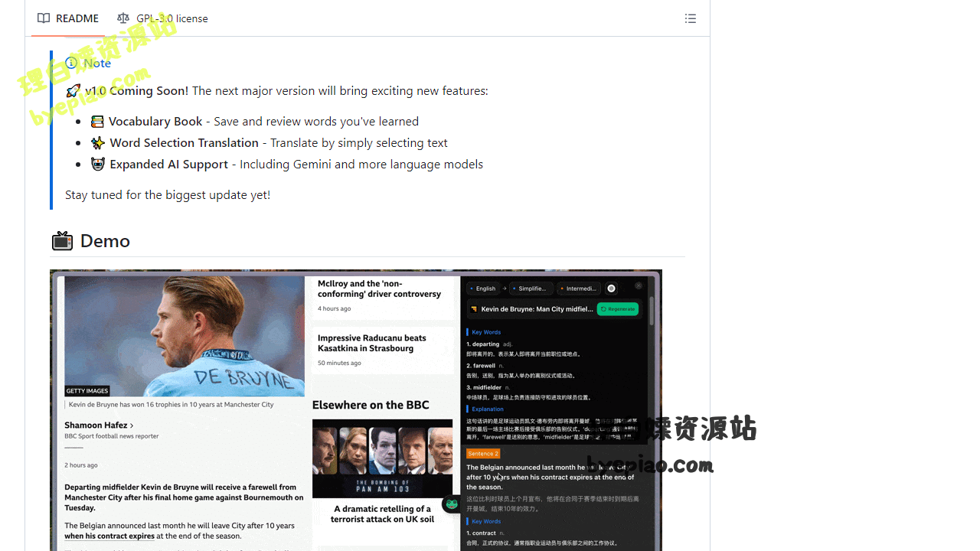Screen dimensions: 980x551
Task: Click the first Key Words heading in demo
Action: click(x=486, y=332)
